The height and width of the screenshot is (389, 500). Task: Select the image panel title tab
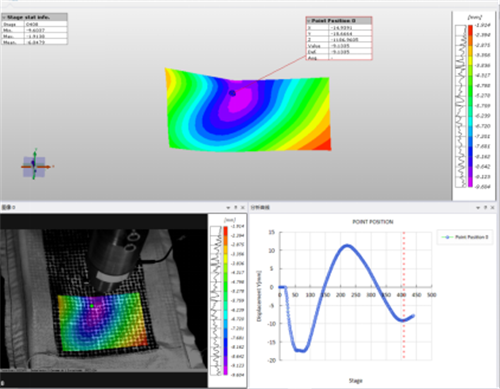click(x=8, y=207)
